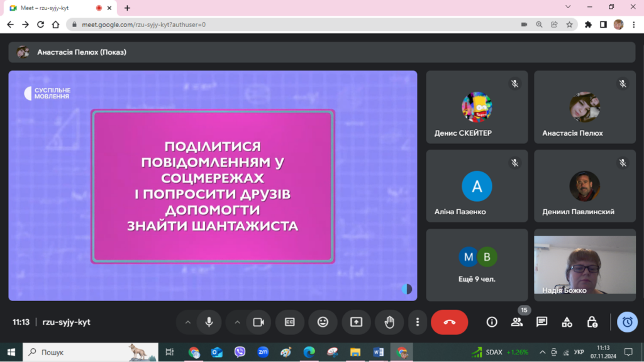Open Task View on taskbar
This screenshot has width=644, height=362.
(x=169, y=352)
